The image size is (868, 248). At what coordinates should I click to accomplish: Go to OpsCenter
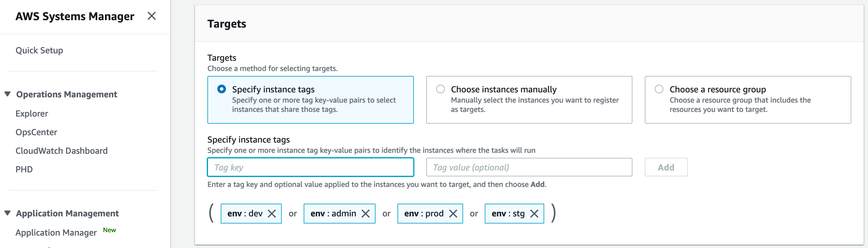coord(36,132)
